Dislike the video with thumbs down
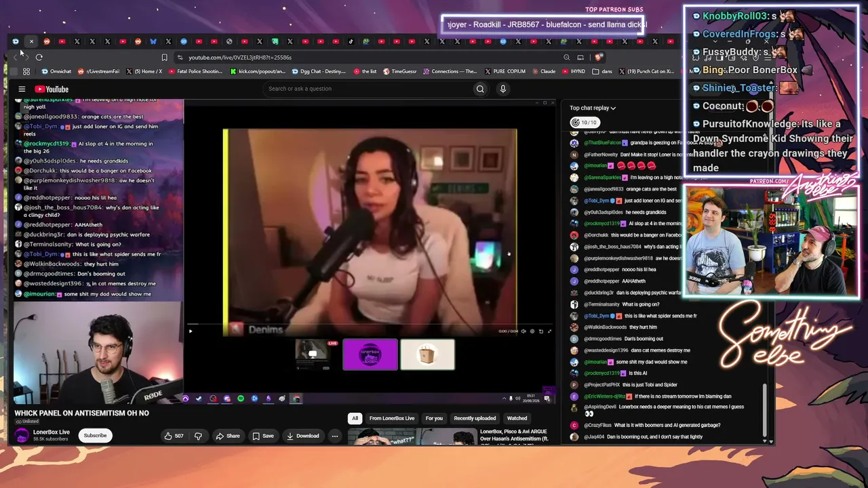Screen dimensions: 868x488 pos(198,436)
